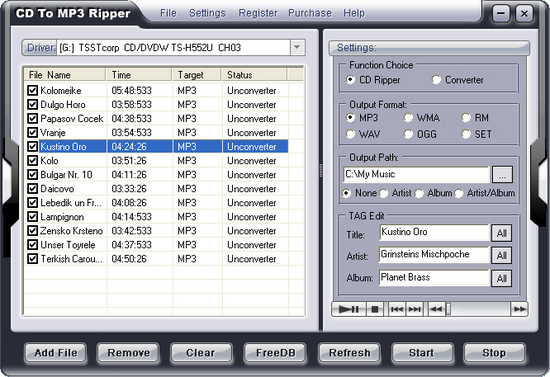Click the Remove button
This screenshot has width=550, height=377.
tap(128, 353)
